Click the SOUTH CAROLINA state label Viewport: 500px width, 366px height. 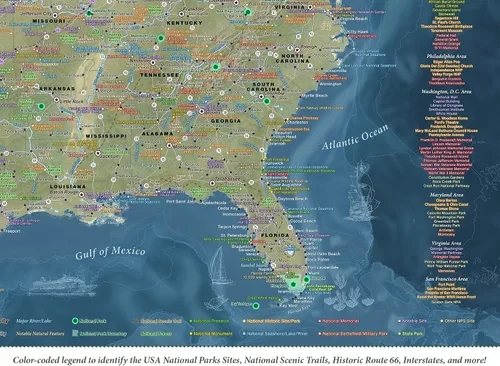(264, 87)
